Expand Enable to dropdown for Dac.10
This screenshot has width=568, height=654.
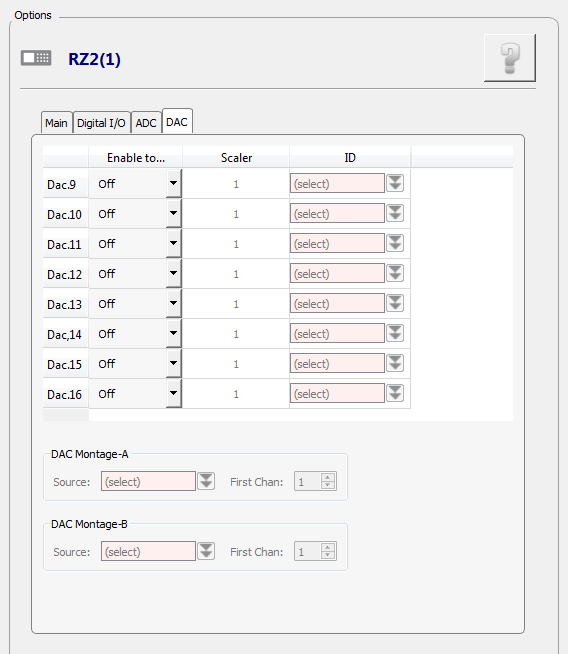[x=173, y=214]
